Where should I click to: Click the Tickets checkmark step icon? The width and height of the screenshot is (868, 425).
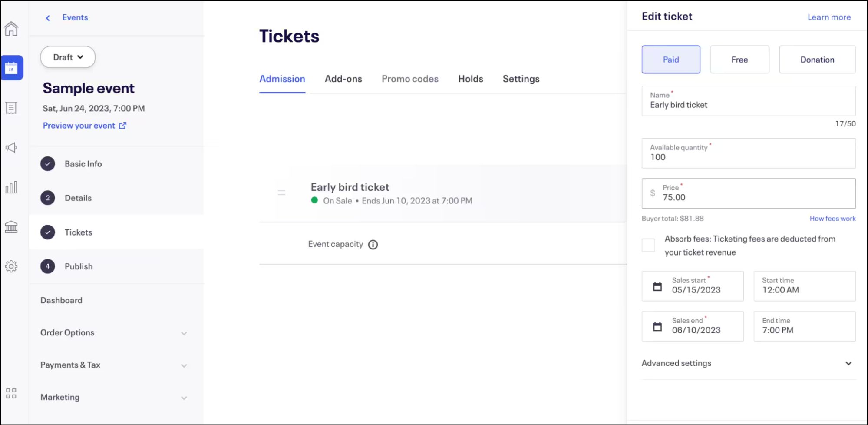(48, 232)
